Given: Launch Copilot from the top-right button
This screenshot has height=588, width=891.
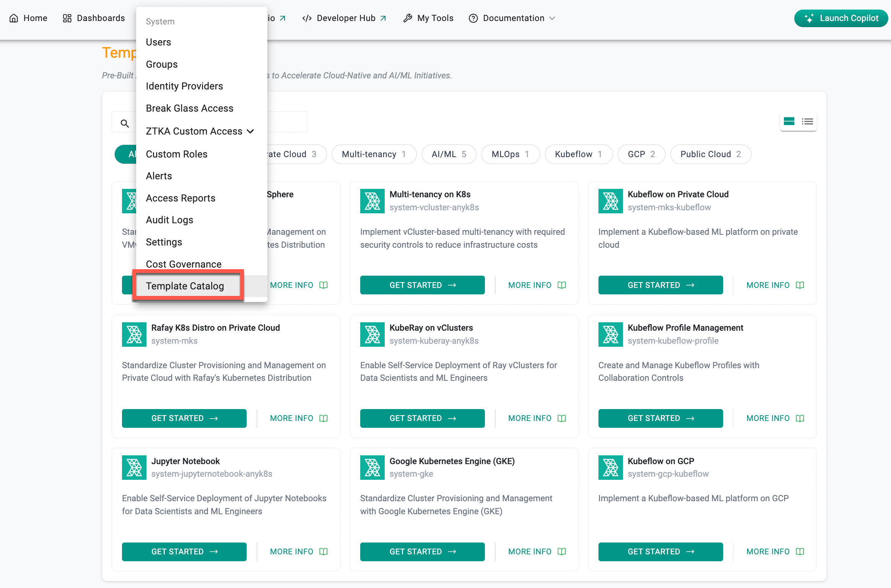Looking at the screenshot, I should 841,18.
